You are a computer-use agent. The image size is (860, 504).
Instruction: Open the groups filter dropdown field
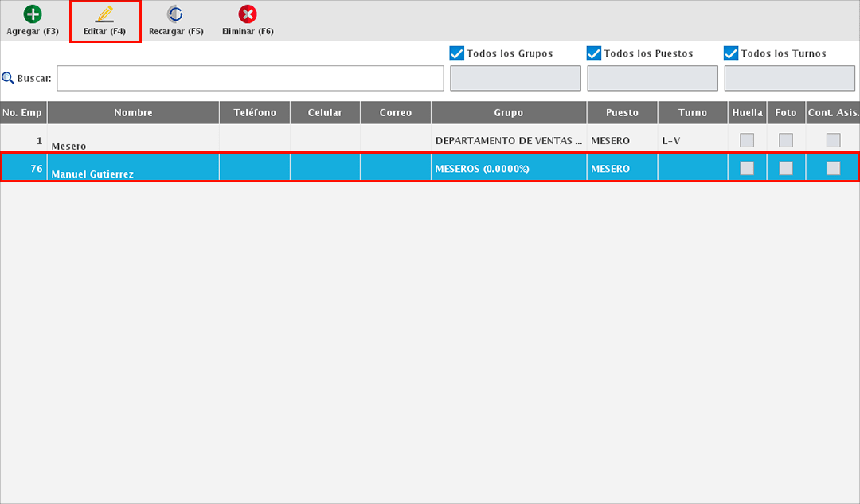click(515, 78)
